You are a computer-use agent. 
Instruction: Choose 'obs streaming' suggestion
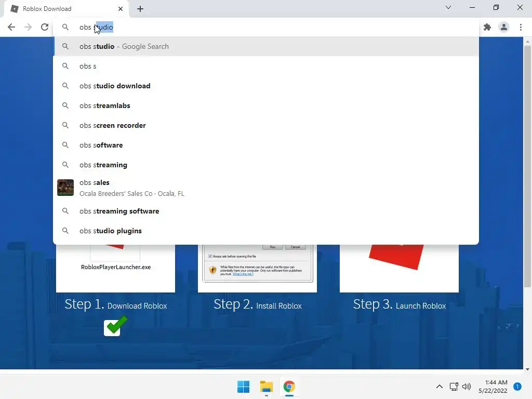coord(266,165)
